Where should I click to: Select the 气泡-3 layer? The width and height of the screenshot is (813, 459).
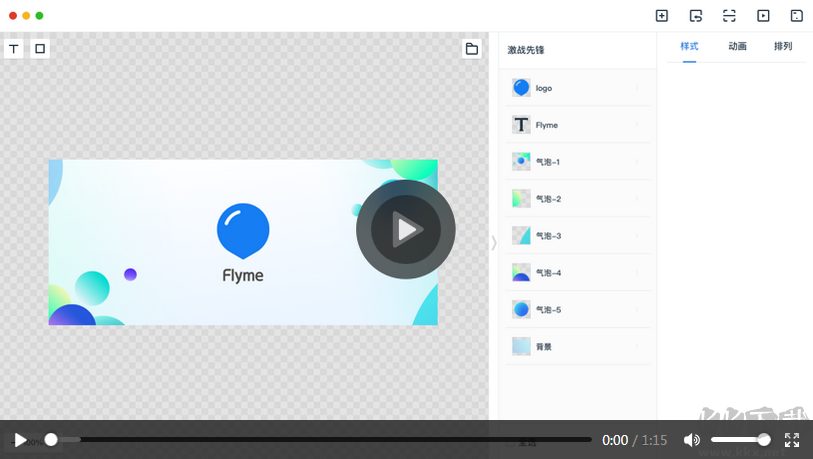coord(578,235)
